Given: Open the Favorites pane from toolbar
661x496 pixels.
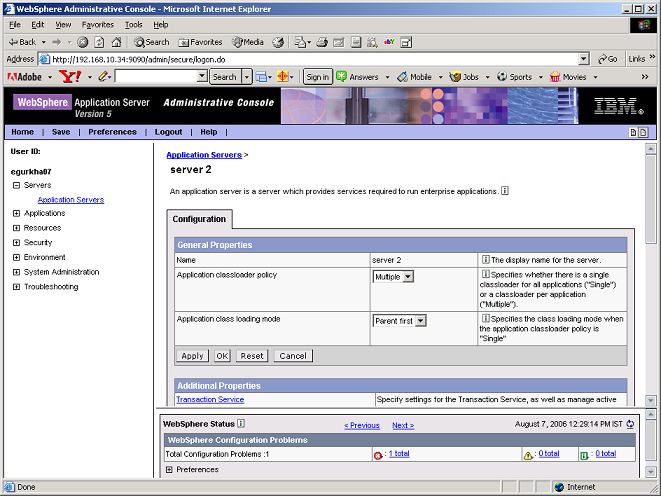Looking at the screenshot, I should [x=200, y=42].
